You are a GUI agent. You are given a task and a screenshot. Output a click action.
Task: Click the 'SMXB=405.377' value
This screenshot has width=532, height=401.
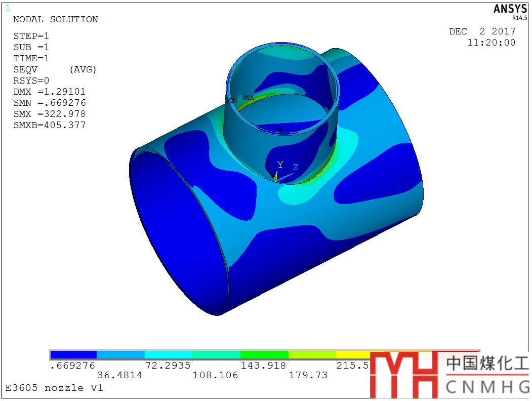click(50, 125)
